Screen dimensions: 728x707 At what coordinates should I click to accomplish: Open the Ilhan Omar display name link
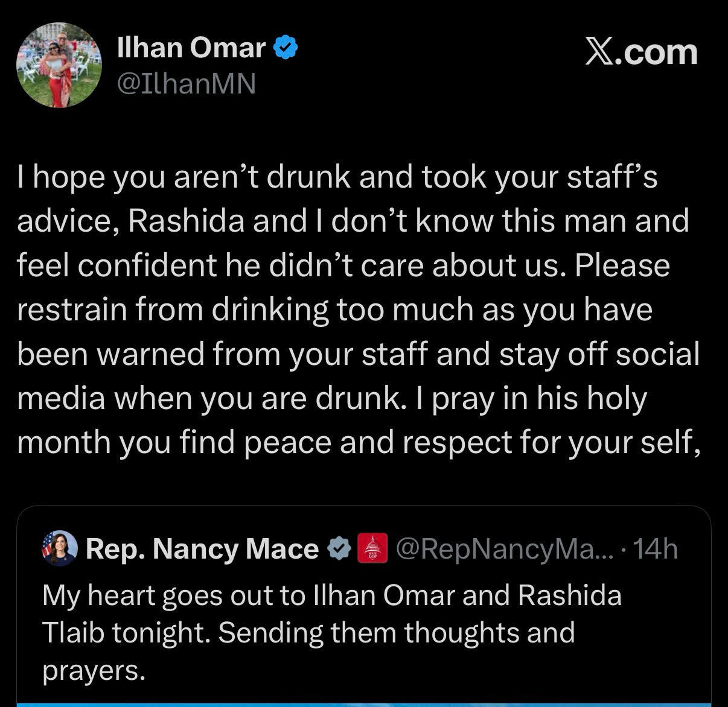tap(191, 48)
